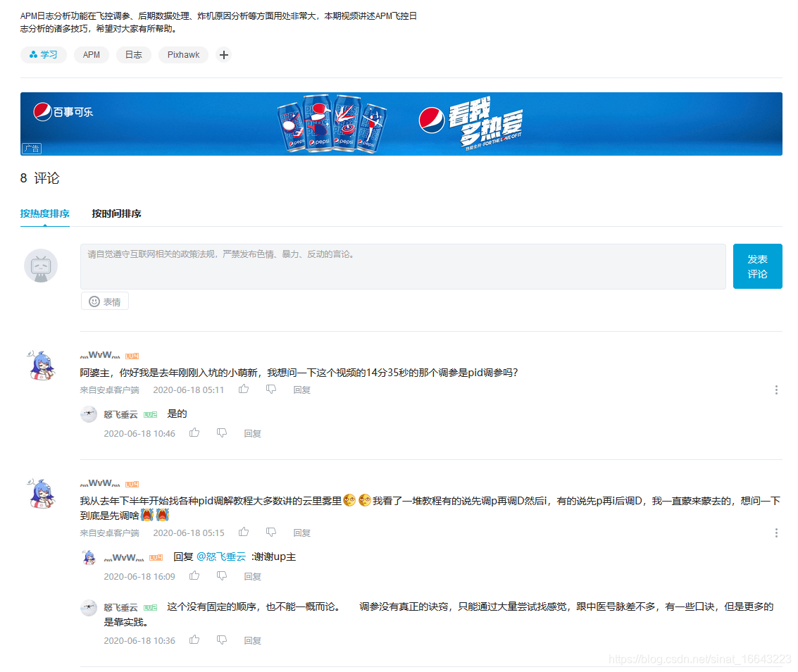This screenshot has width=798, height=672.
Task: Like the reply dated 2020-06-18 10:46
Action: 194,433
